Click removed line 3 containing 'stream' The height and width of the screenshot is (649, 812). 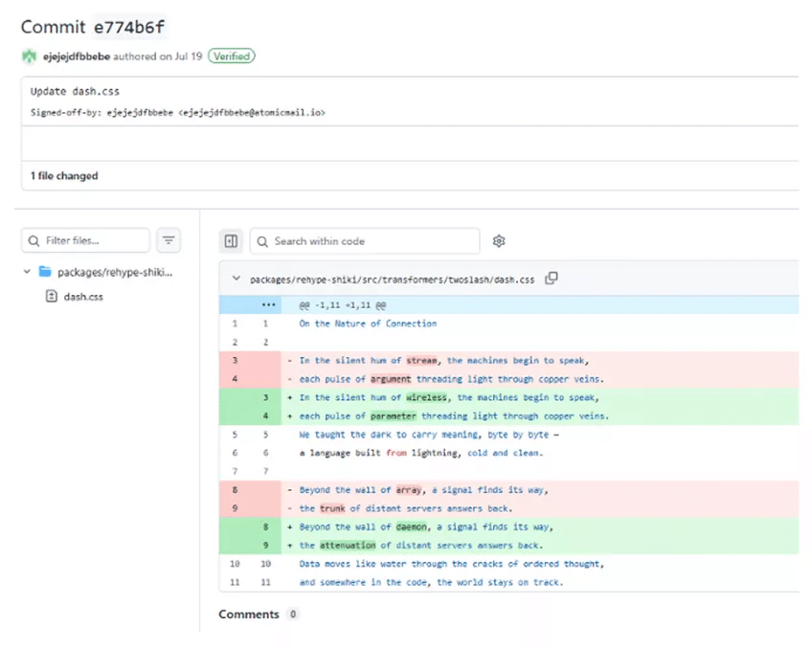coord(509,360)
